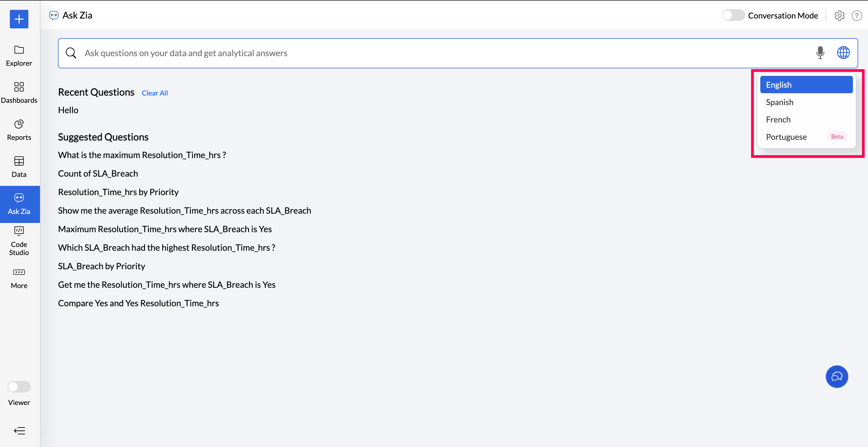The height and width of the screenshot is (447, 868).
Task: Click the Clear All link
Action: (155, 93)
